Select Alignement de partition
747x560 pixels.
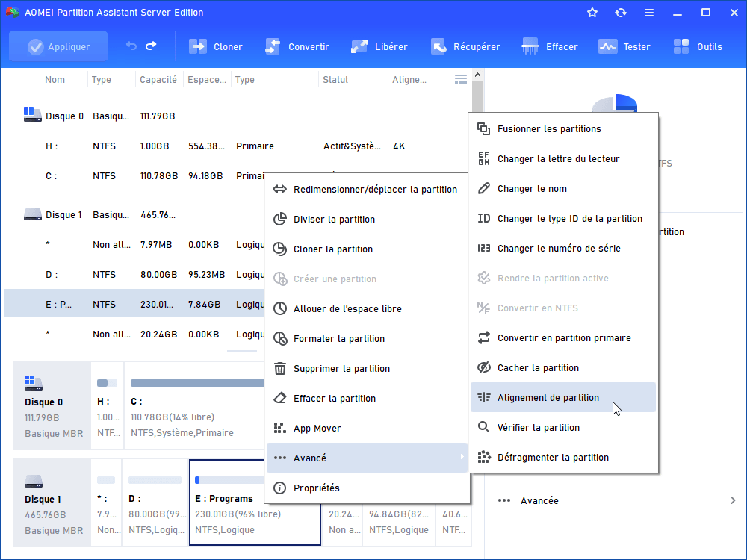tap(563, 398)
